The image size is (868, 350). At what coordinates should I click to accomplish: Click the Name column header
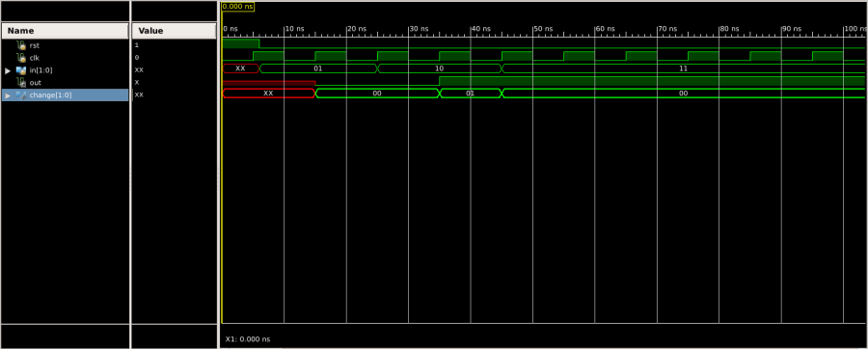pos(66,31)
